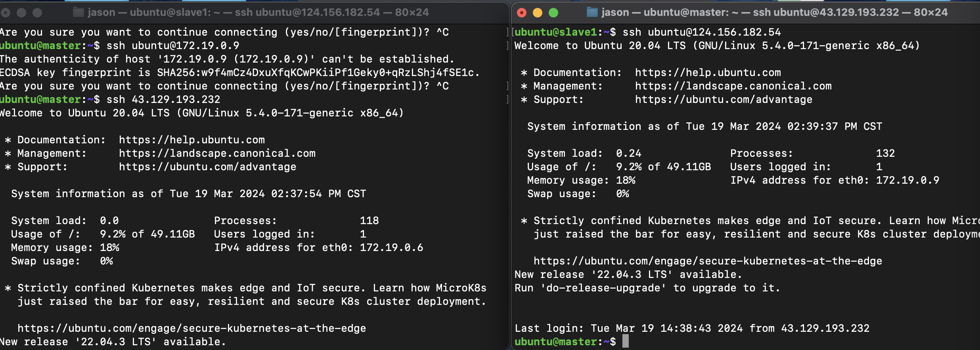Click 'System information as of' 02:37:54 PM line
980x350 pixels.
[x=189, y=194]
